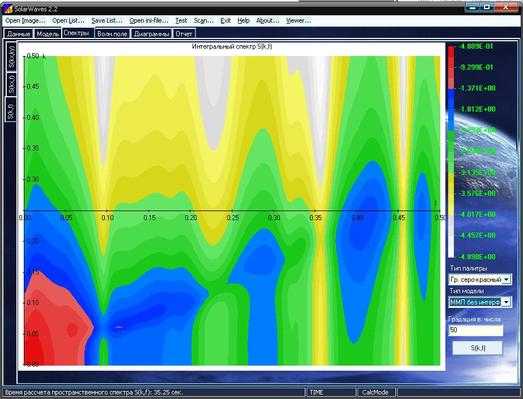
Task: Switch to the Модель tab
Action: tap(48, 34)
